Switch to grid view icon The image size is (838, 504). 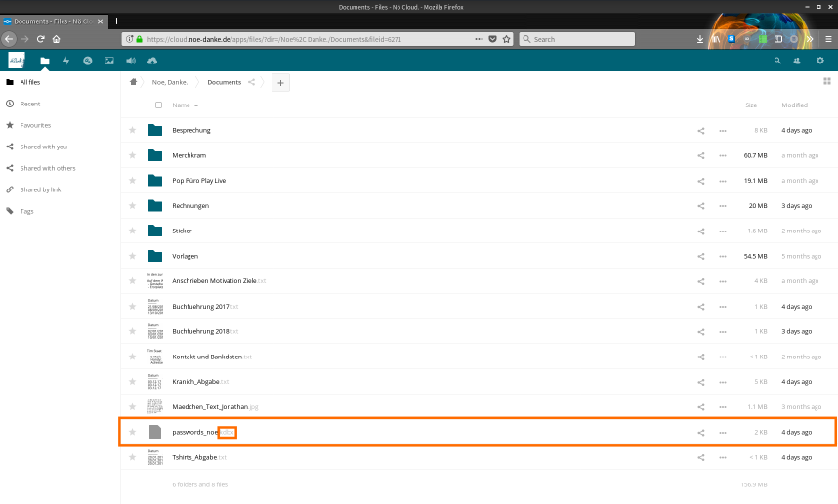point(825,83)
